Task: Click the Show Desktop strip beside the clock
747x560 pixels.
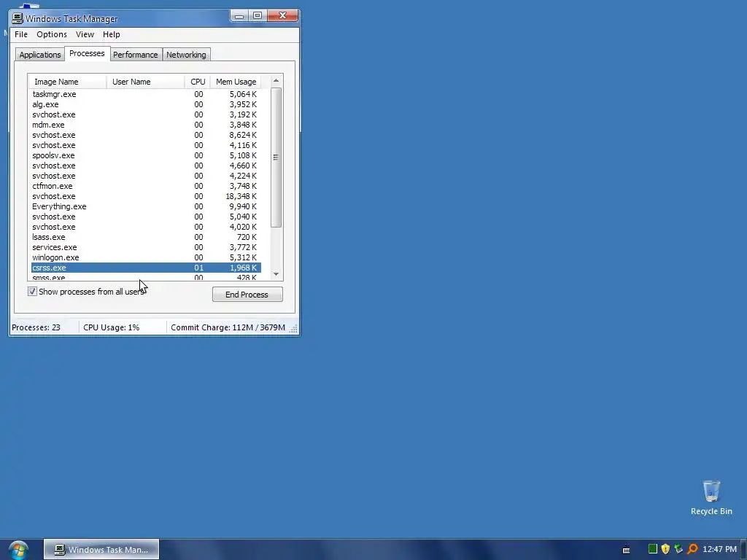Action: pos(743,550)
